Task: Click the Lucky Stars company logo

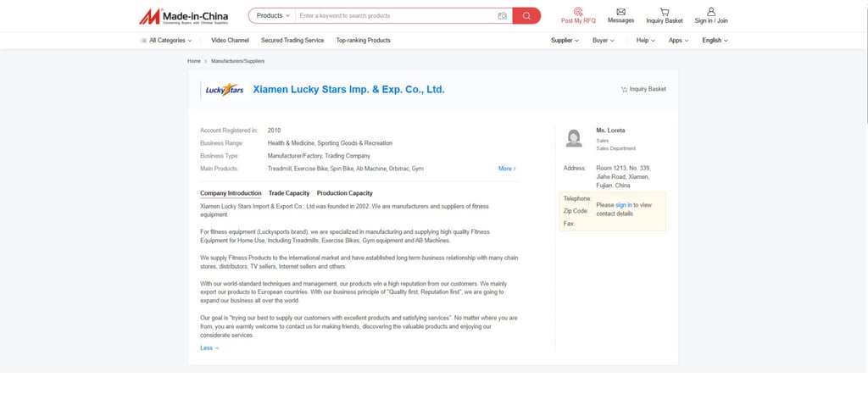Action: point(224,90)
